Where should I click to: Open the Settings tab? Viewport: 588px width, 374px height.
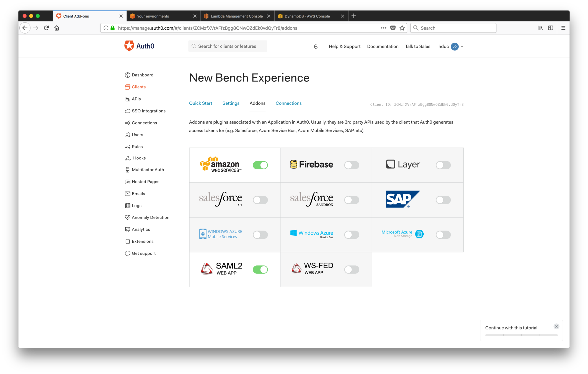tap(231, 103)
